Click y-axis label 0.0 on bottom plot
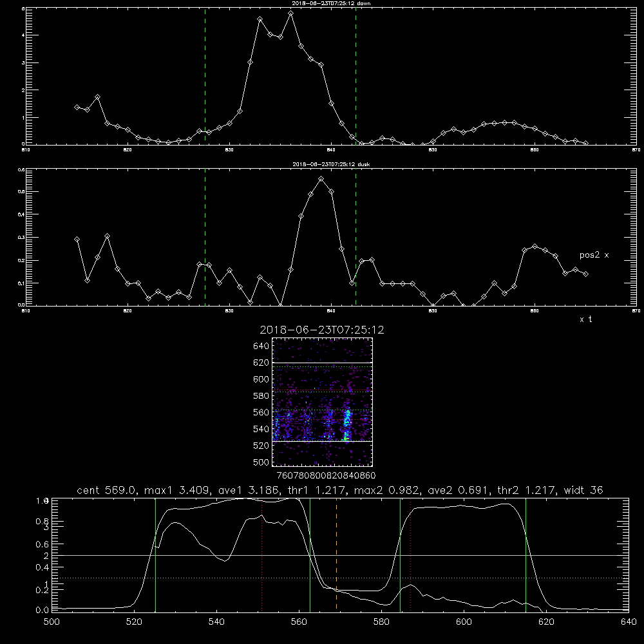Image resolution: width=644 pixels, height=644 pixels. coord(43,611)
